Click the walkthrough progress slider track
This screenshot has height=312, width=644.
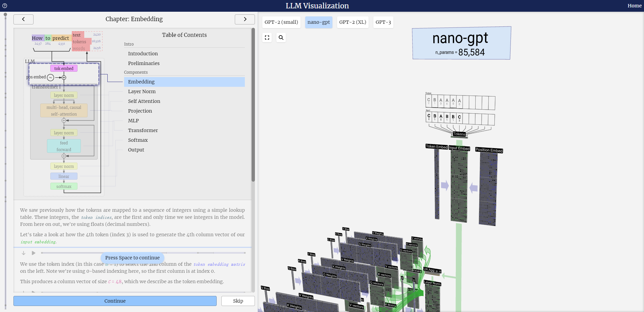point(143,253)
